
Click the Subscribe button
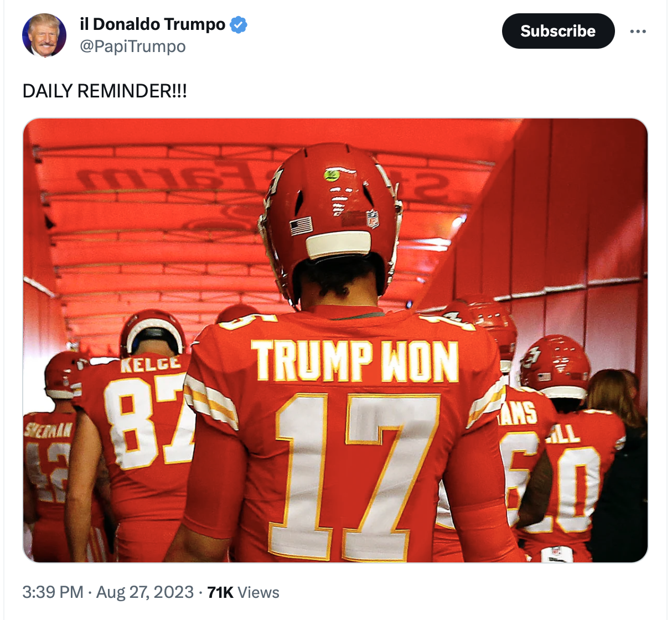[558, 31]
